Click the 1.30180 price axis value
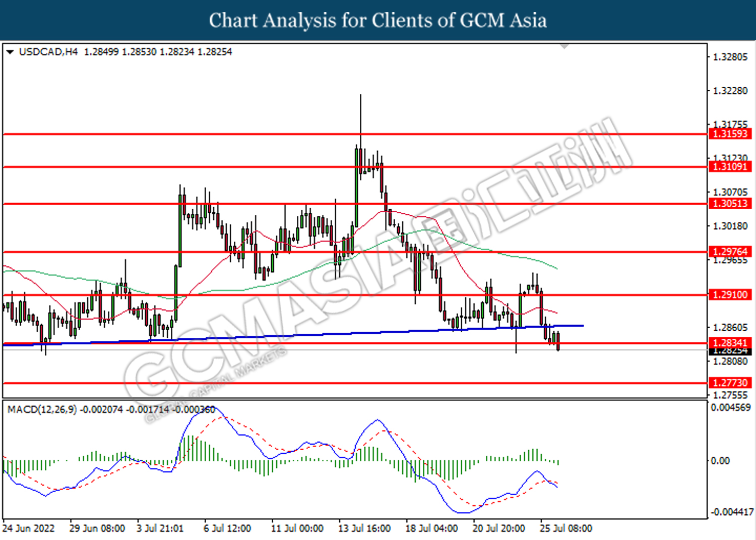 (730, 226)
